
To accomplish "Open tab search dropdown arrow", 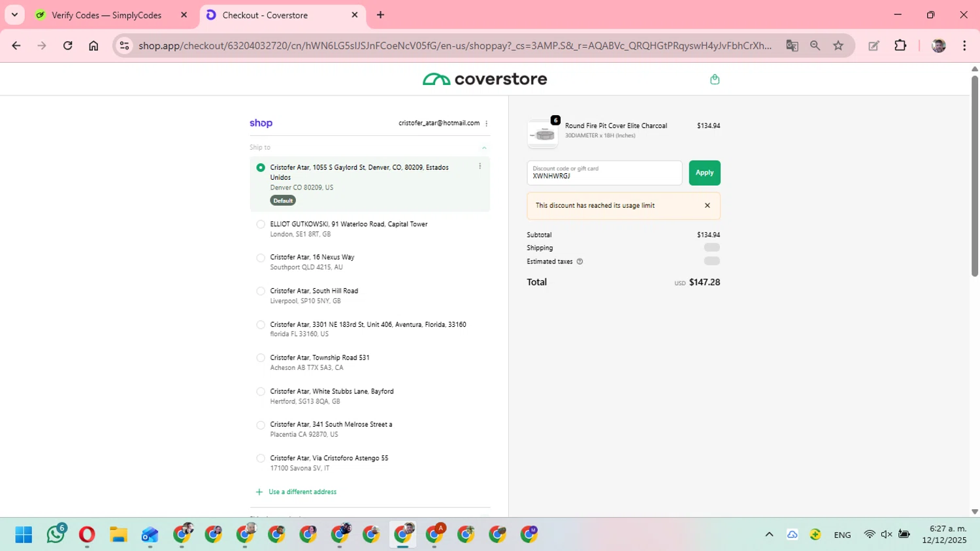I will (x=14, y=14).
